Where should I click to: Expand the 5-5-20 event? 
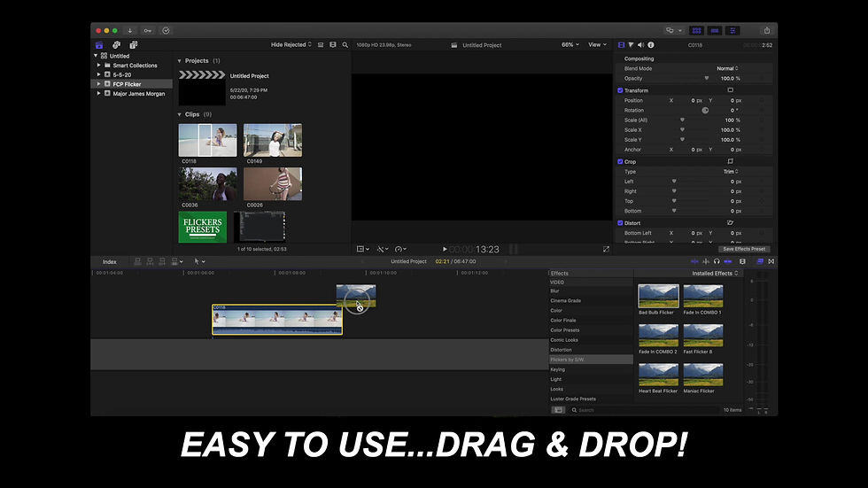(99, 74)
